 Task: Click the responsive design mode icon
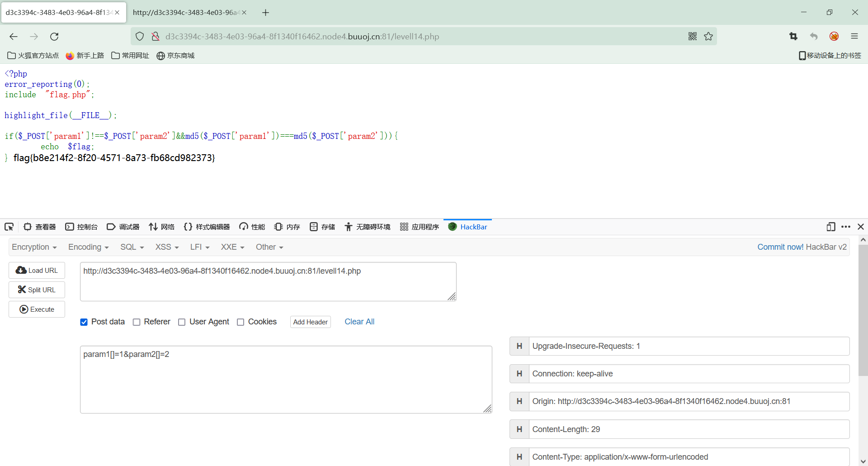pyautogui.click(x=831, y=227)
